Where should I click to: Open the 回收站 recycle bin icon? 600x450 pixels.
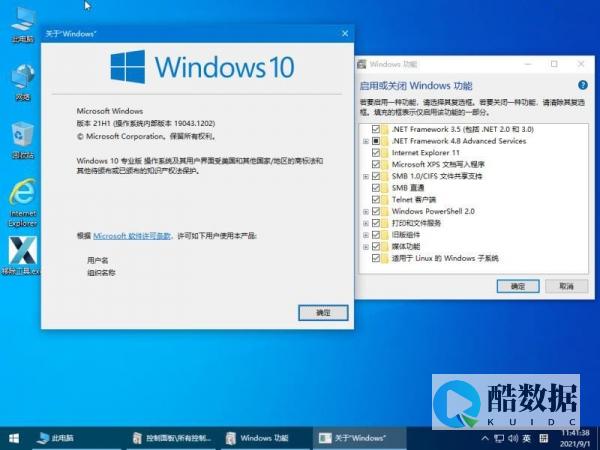pyautogui.click(x=23, y=140)
